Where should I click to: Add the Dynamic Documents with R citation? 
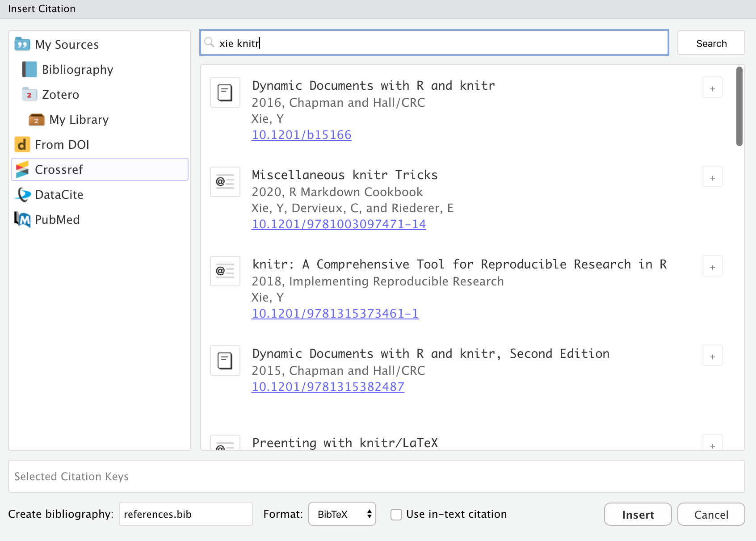pos(712,88)
